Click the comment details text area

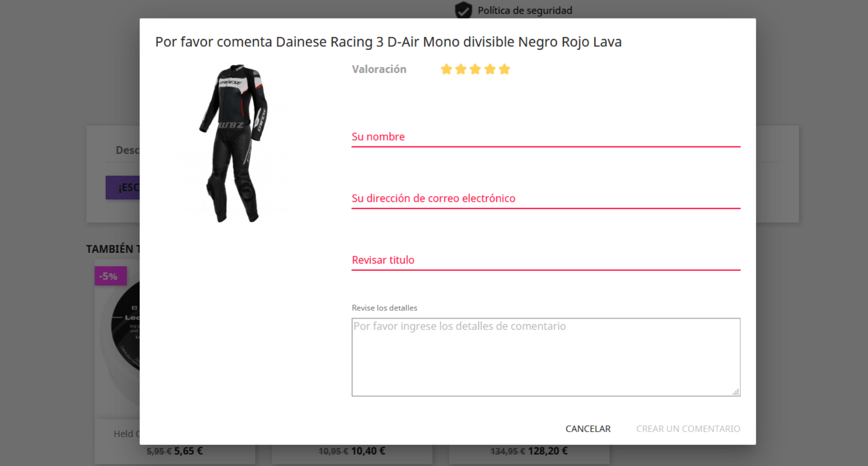(546, 357)
